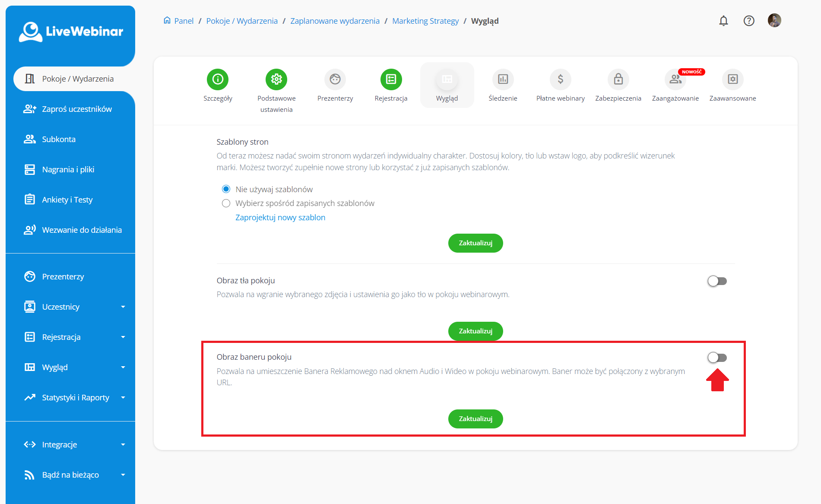821x504 pixels.
Task: Open the Śledzenie chart icon step
Action: pos(503,79)
